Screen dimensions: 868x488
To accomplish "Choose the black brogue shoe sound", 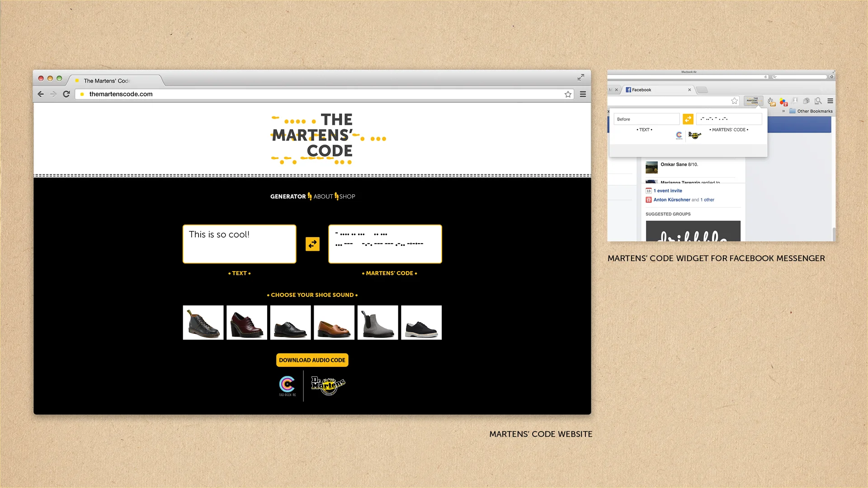I will click(291, 323).
